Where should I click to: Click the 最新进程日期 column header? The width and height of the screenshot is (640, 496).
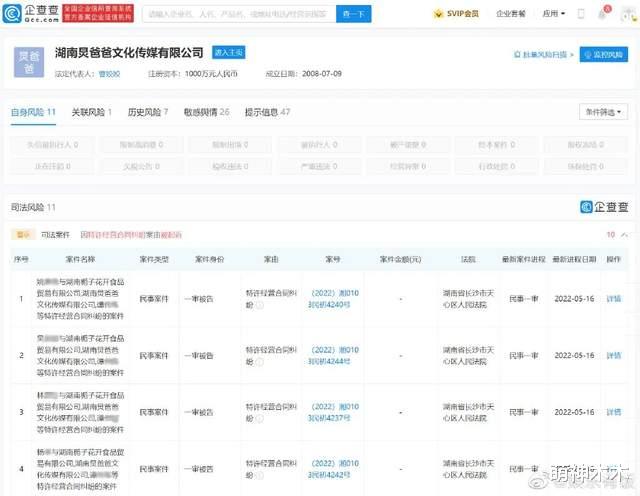(x=574, y=259)
